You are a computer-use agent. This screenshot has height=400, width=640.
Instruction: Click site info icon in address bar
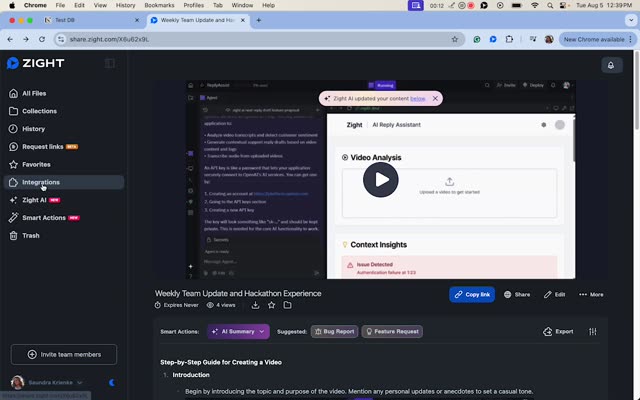pyautogui.click(x=61, y=39)
